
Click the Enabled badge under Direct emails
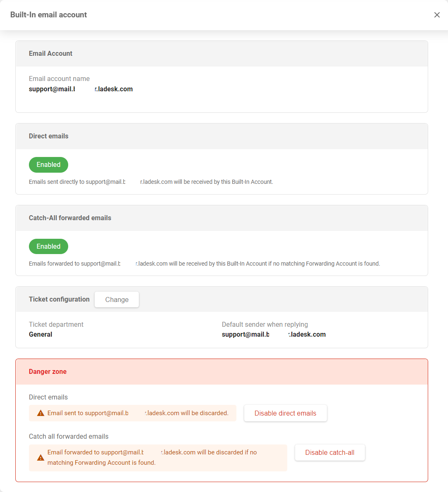coord(48,165)
